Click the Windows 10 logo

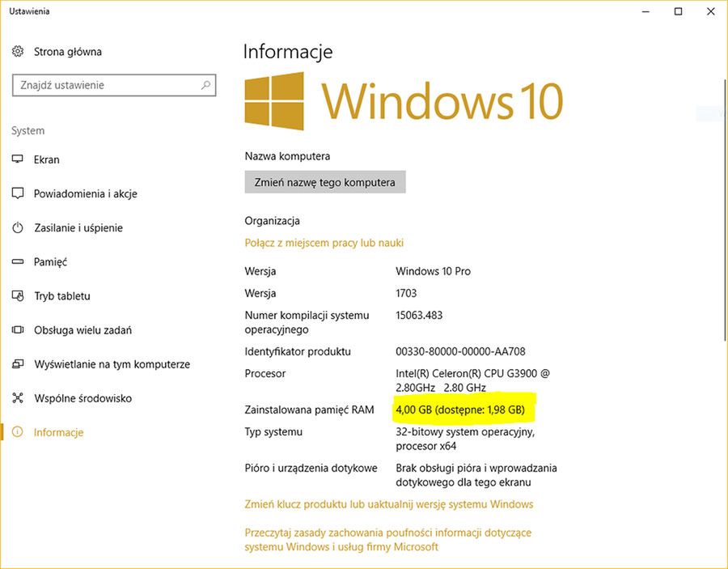point(404,101)
